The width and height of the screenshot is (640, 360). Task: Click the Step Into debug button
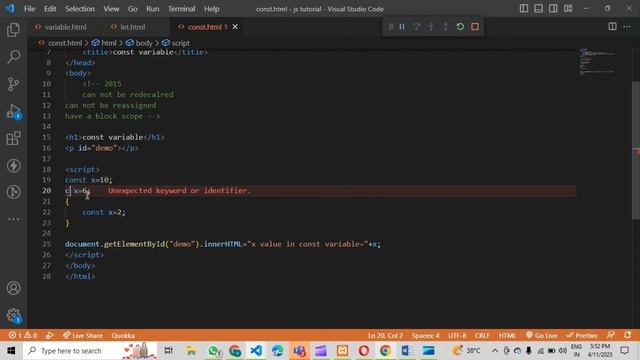coord(431,27)
